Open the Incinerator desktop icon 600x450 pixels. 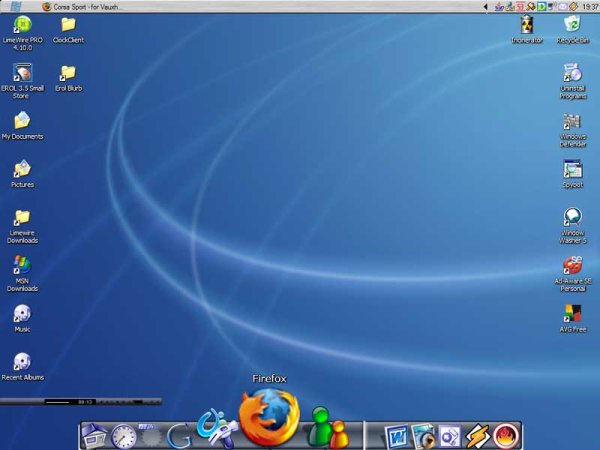pos(527,24)
